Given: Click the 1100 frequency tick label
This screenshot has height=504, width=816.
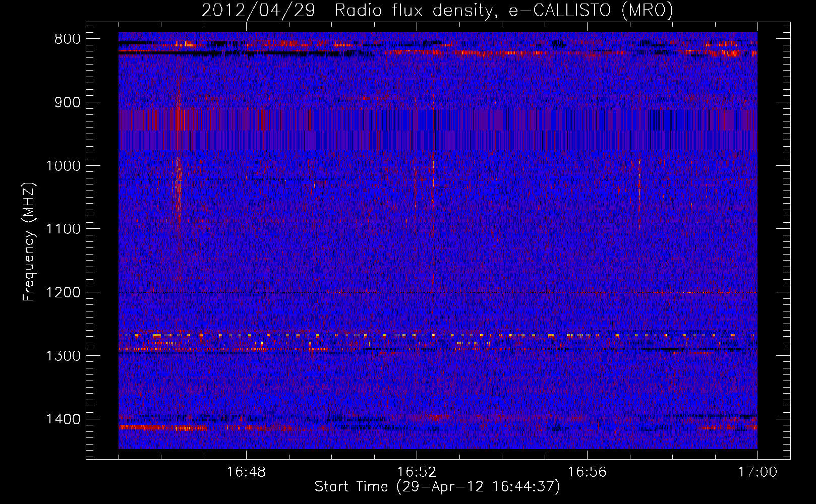Looking at the screenshot, I should (x=63, y=229).
